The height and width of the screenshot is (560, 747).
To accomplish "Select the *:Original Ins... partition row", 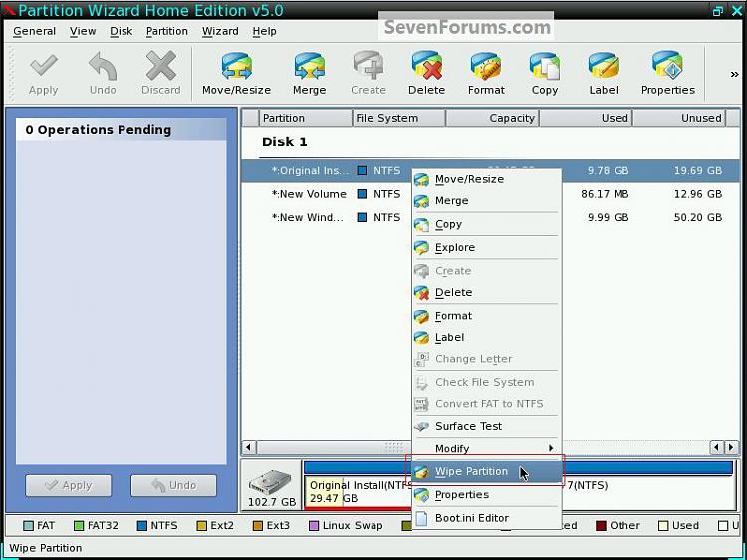I will (490, 170).
